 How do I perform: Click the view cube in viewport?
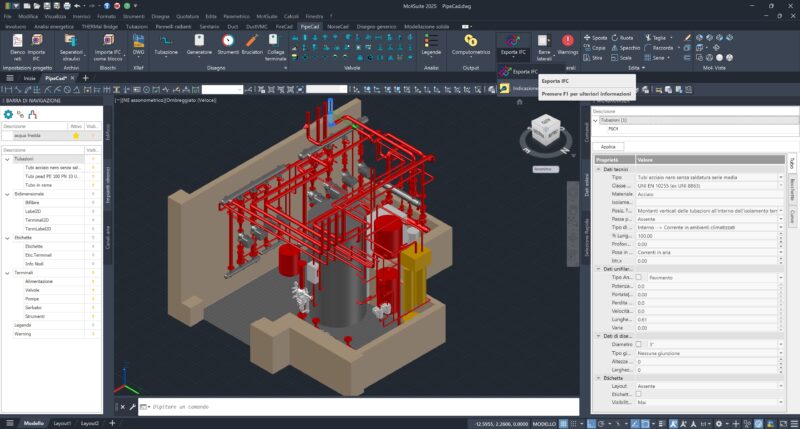[546, 130]
